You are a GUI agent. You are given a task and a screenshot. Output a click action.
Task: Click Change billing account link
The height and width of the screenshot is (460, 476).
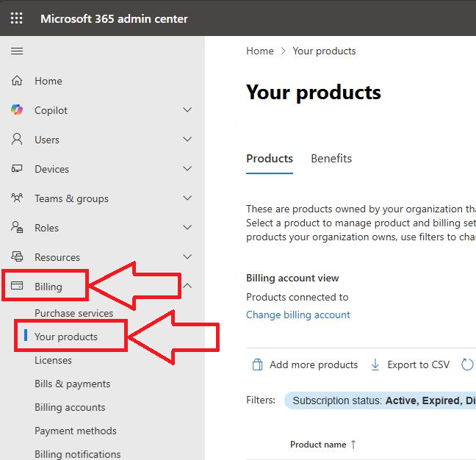(297, 315)
